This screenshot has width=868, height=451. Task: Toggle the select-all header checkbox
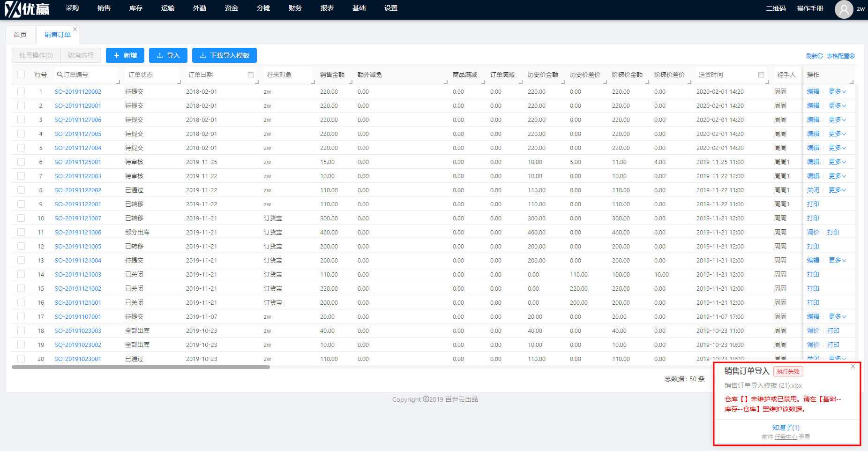point(21,75)
